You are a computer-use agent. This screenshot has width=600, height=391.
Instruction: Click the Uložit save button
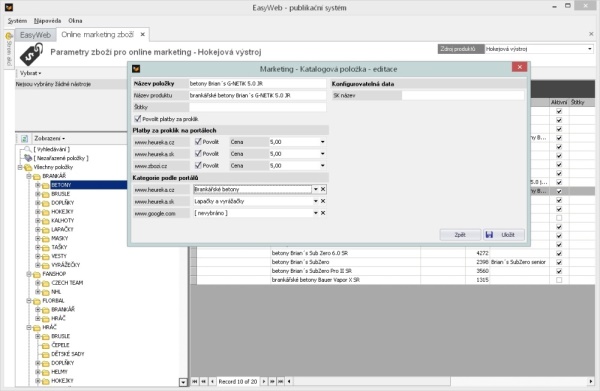tap(504, 235)
